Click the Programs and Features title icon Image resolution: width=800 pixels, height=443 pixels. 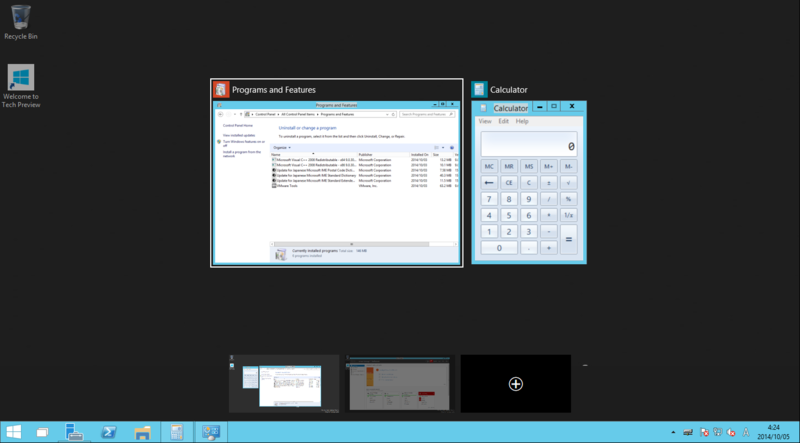(221, 90)
